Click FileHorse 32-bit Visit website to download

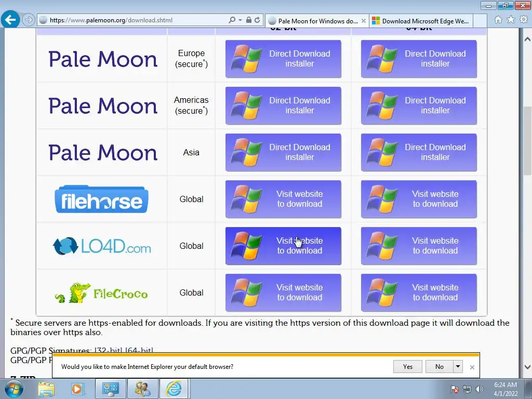(x=283, y=199)
